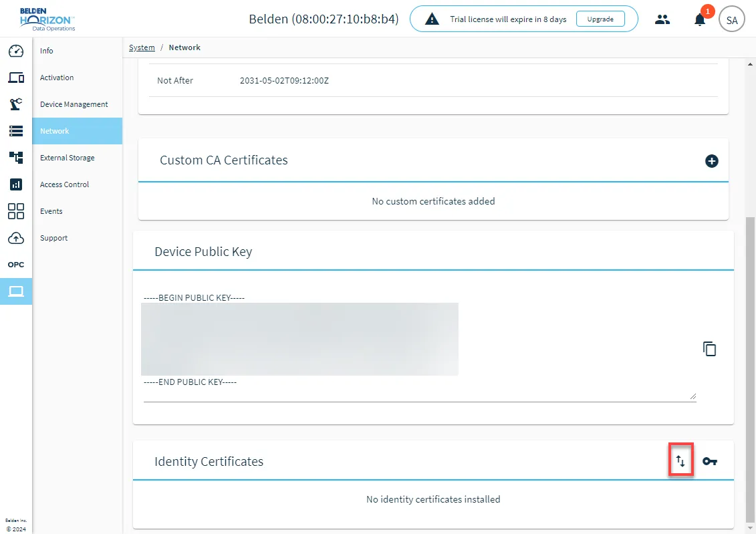Open the stacked list icon in sidebar

click(16, 130)
